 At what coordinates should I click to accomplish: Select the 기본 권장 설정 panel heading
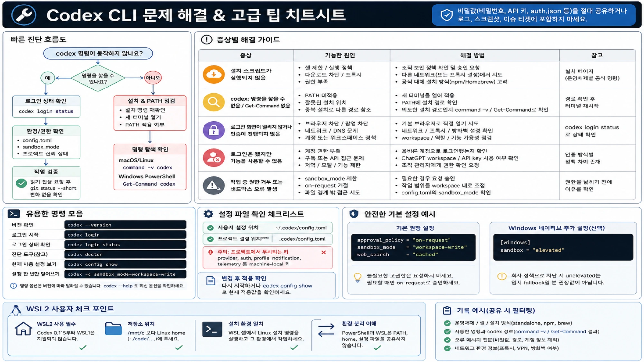pyautogui.click(x=415, y=228)
